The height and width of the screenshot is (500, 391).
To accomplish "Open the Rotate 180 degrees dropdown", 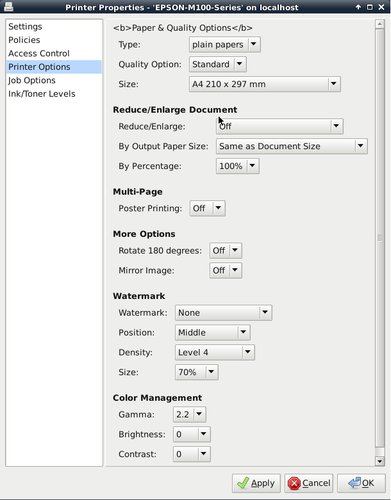I will [225, 250].
